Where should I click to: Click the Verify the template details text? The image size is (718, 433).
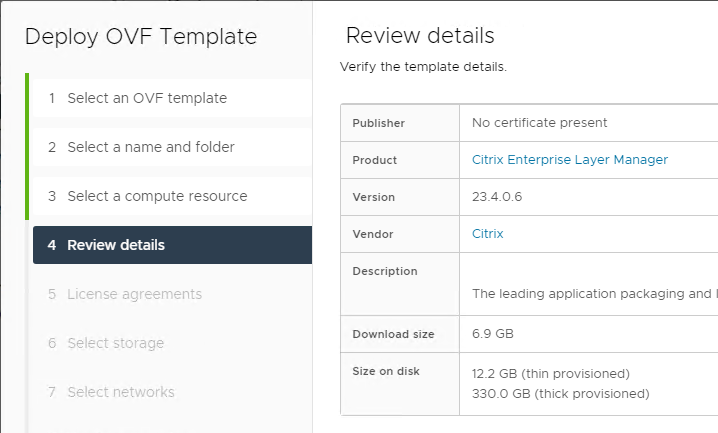point(423,67)
